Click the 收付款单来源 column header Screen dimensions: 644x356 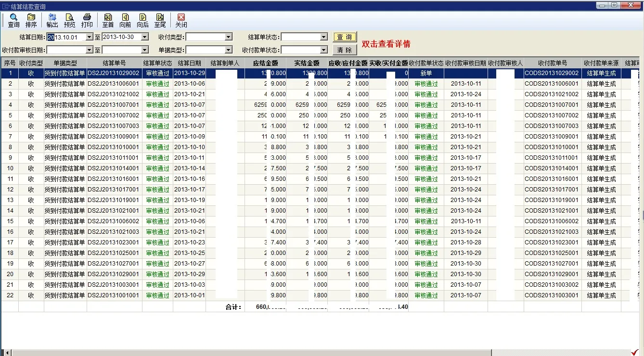(x=601, y=63)
